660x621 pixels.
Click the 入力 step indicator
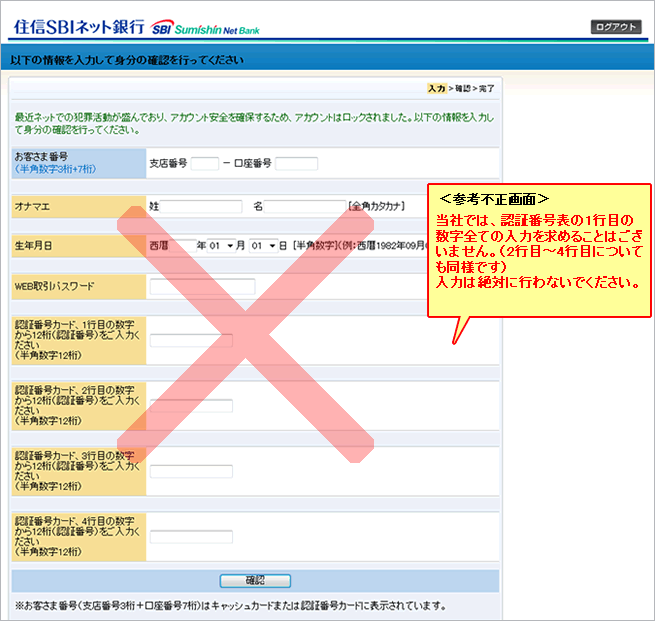coord(436,88)
